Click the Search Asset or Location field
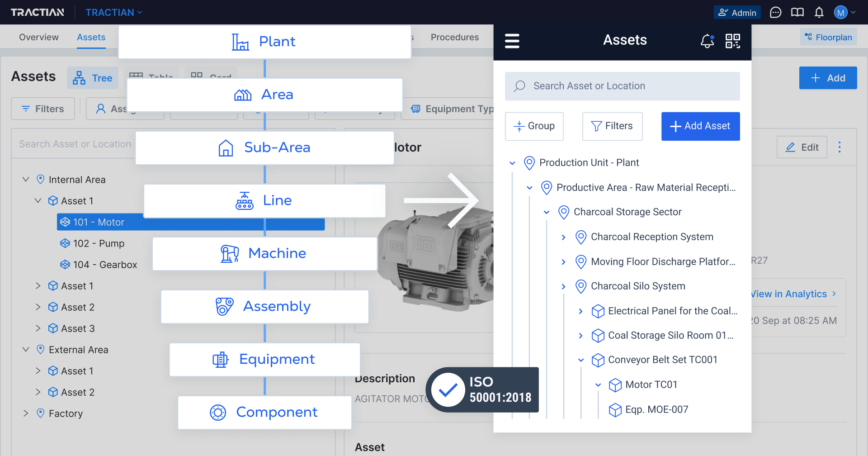Image resolution: width=868 pixels, height=456 pixels. pyautogui.click(x=623, y=86)
